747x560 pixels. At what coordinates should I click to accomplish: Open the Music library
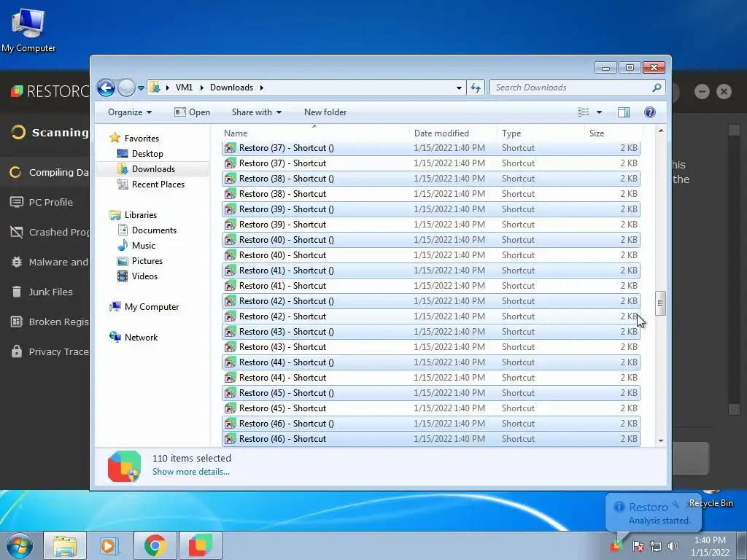(144, 246)
